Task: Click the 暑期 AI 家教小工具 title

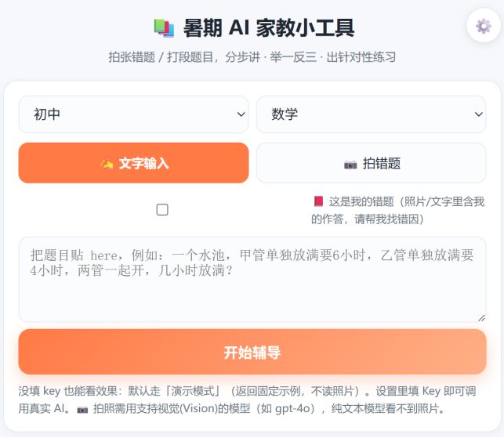Action: (269, 28)
